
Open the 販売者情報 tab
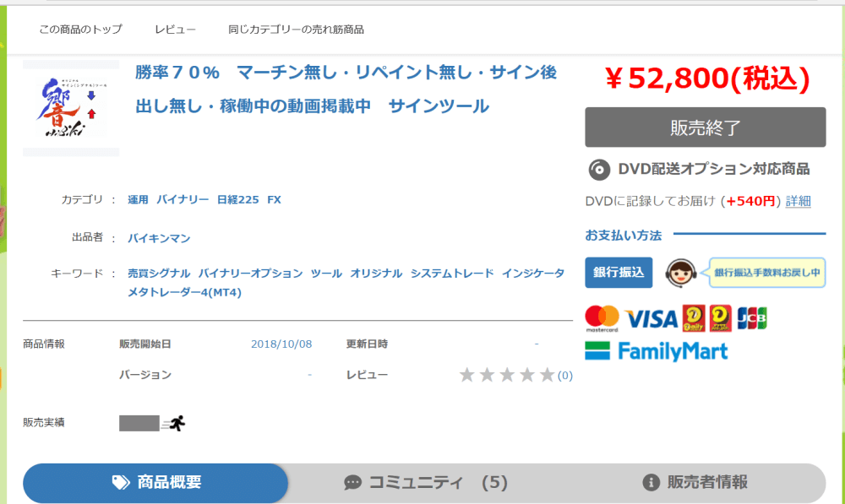pyautogui.click(x=695, y=482)
